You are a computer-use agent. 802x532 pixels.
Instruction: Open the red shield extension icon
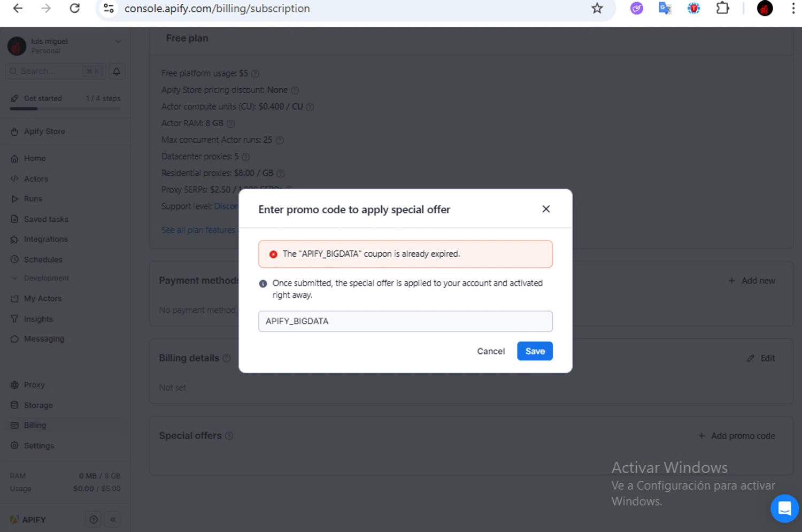pos(694,9)
